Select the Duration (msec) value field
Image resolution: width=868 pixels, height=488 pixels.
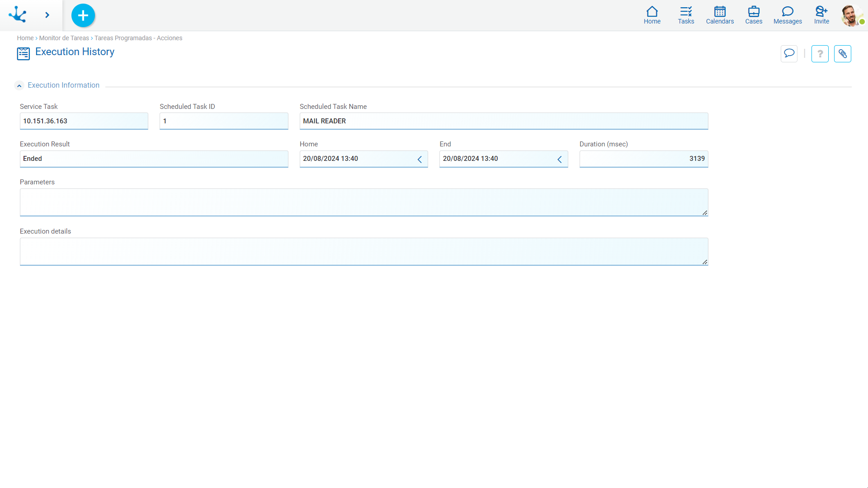click(x=643, y=159)
